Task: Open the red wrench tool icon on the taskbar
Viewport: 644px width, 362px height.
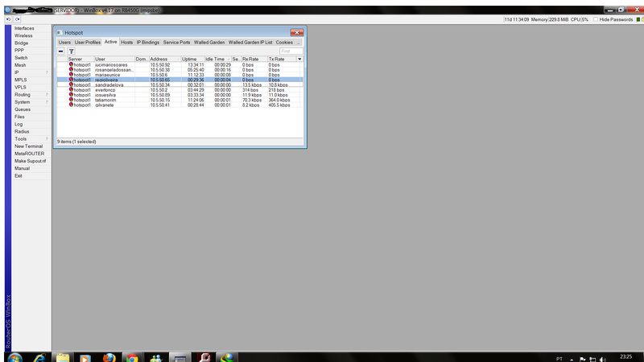Action: 204,358
